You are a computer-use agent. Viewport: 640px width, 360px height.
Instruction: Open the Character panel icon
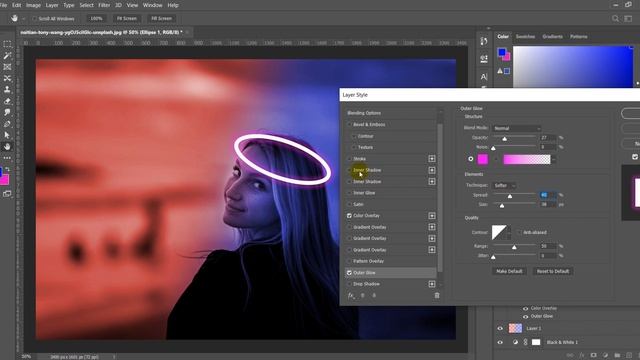coord(484,76)
